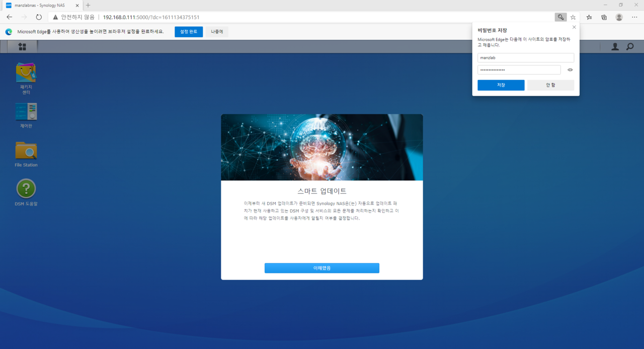The height and width of the screenshot is (349, 644).
Task: Open the DSM main menu grid
Action: (22, 47)
